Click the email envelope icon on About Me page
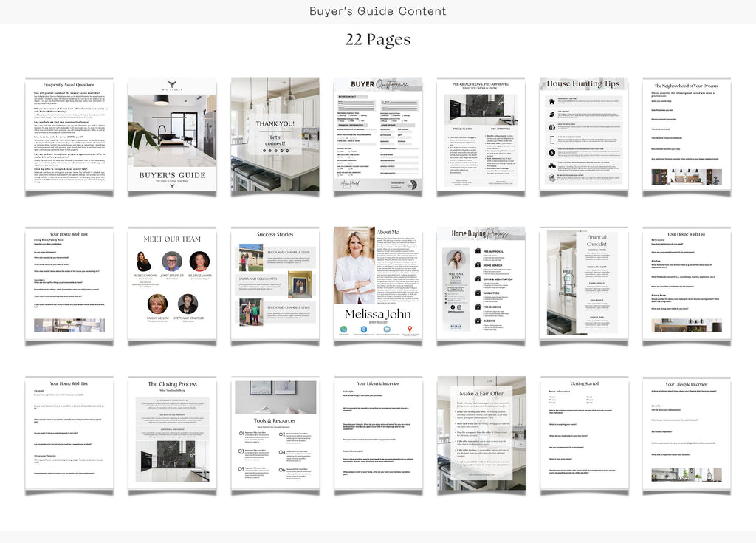Image resolution: width=756 pixels, height=543 pixels. [387, 329]
